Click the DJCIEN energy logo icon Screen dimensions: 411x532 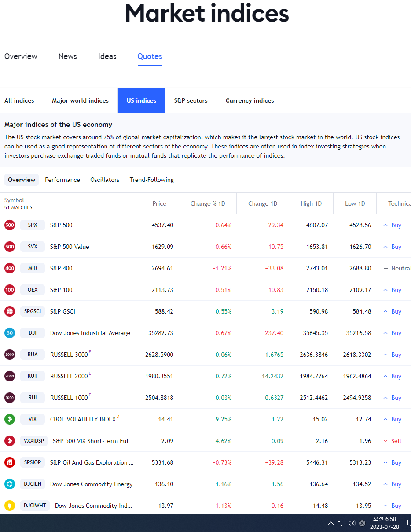click(10, 484)
